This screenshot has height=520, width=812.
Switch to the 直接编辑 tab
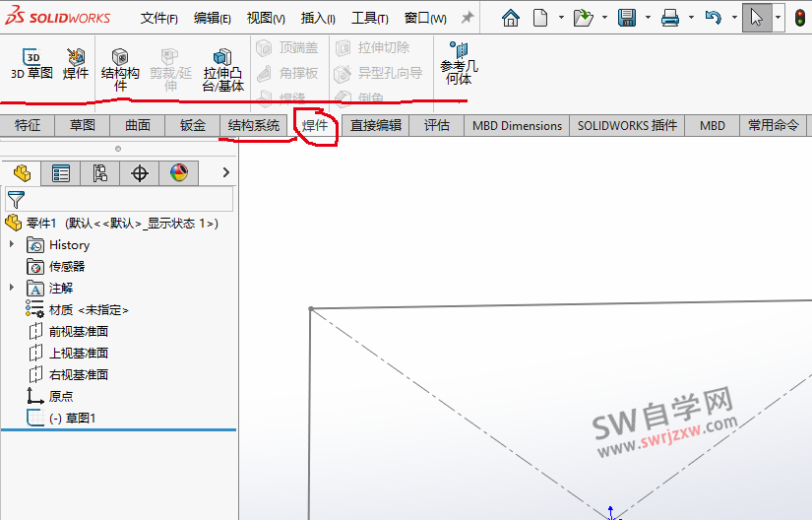376,125
